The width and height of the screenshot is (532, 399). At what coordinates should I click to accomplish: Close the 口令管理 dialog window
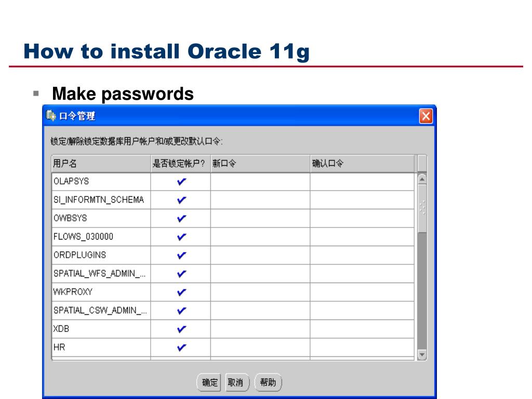425,116
